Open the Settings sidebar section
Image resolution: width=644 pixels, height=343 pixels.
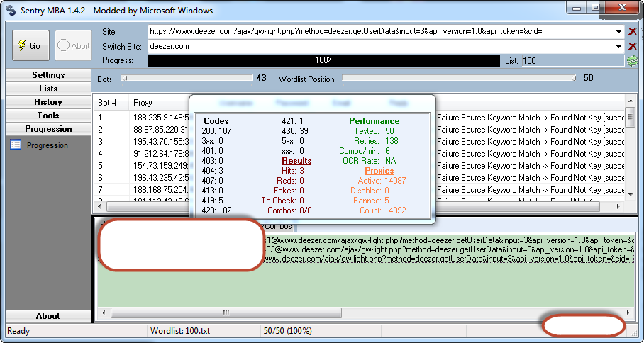[48, 75]
